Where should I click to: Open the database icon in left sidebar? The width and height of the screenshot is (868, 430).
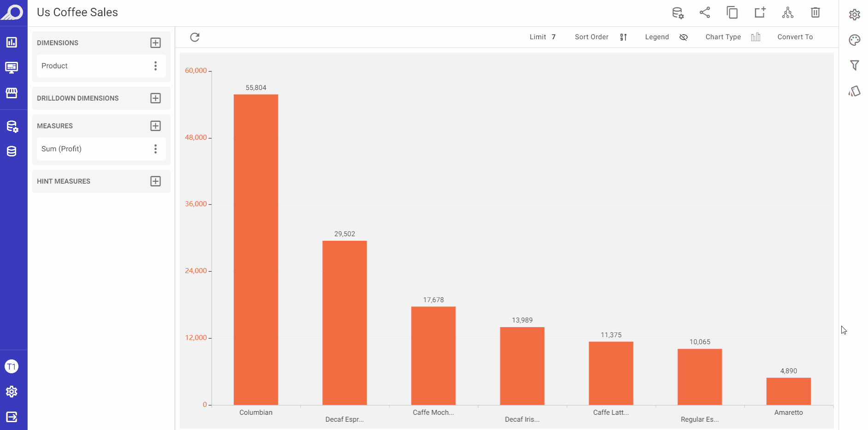(12, 151)
